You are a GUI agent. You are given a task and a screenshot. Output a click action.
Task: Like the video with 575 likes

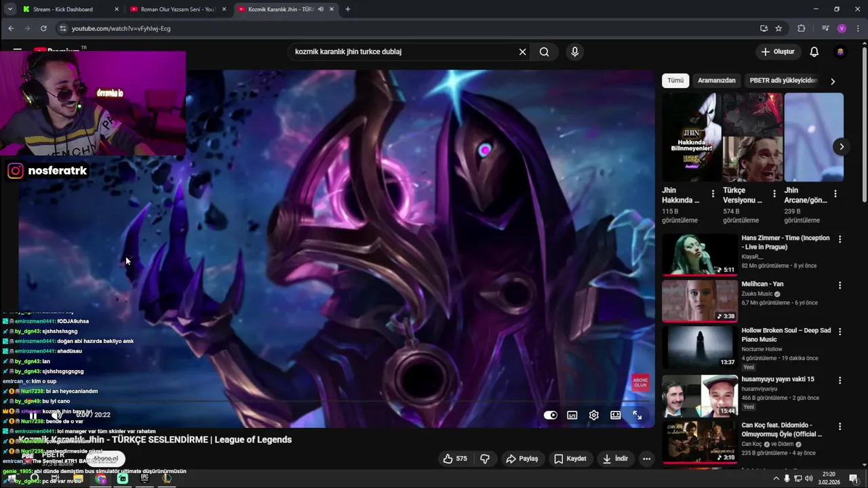tap(455, 459)
